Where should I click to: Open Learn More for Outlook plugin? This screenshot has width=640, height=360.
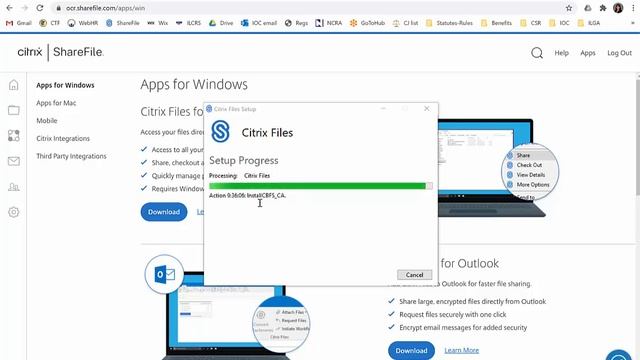click(x=461, y=350)
